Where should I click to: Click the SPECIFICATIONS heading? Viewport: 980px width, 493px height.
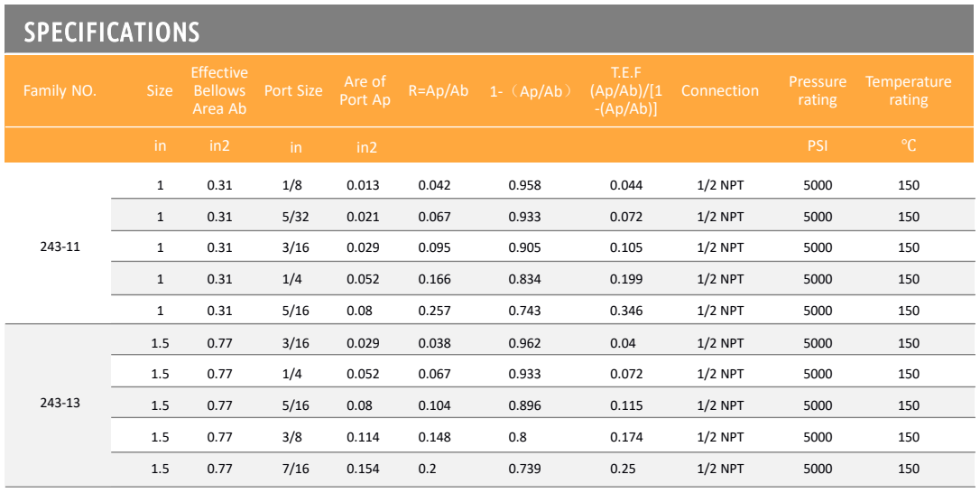point(112,32)
